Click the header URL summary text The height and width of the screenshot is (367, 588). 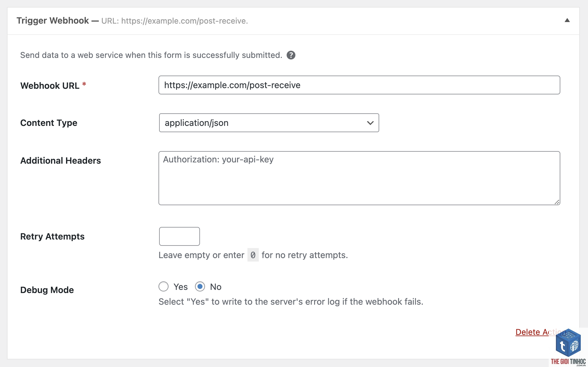175,21
